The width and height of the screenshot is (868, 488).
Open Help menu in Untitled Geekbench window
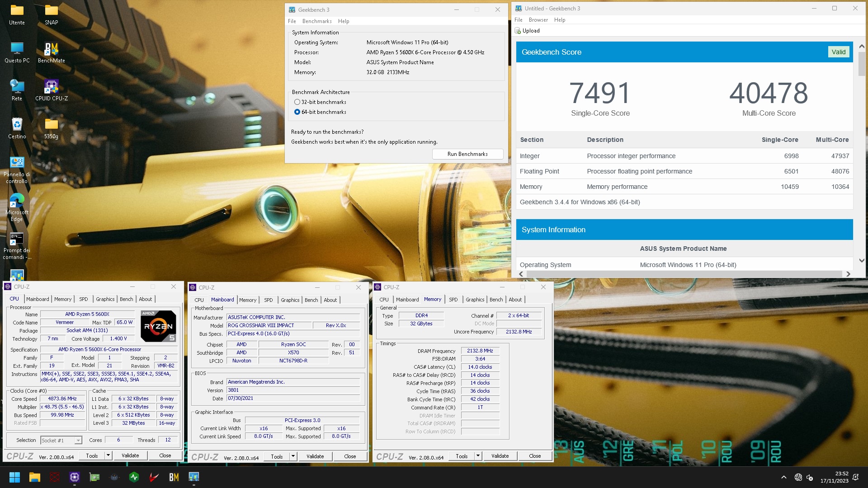(560, 20)
